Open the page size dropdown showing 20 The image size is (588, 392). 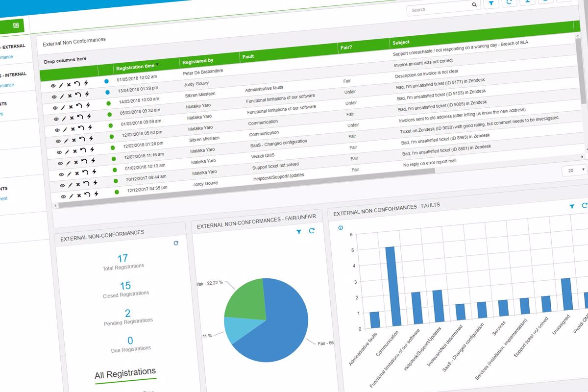point(574,170)
